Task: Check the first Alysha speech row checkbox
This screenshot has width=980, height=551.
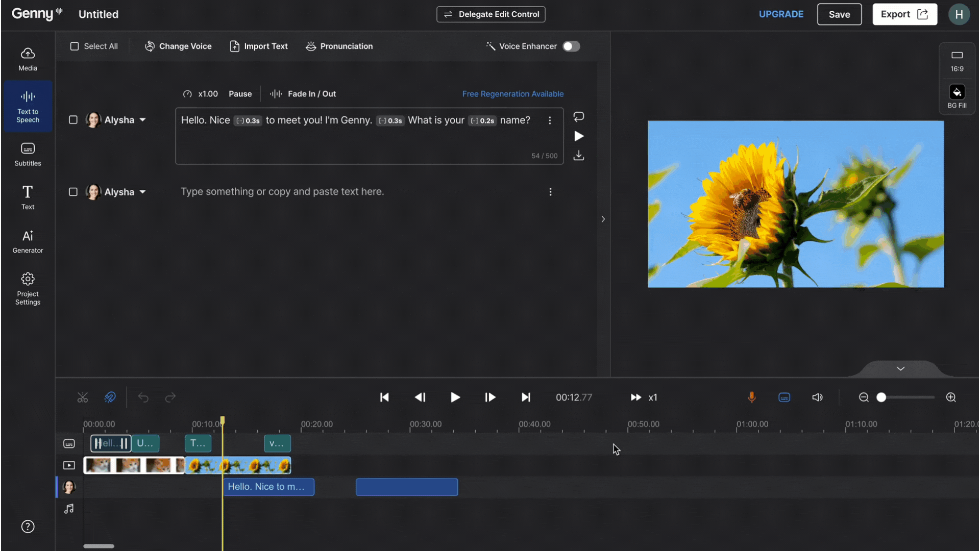Action: click(x=73, y=120)
